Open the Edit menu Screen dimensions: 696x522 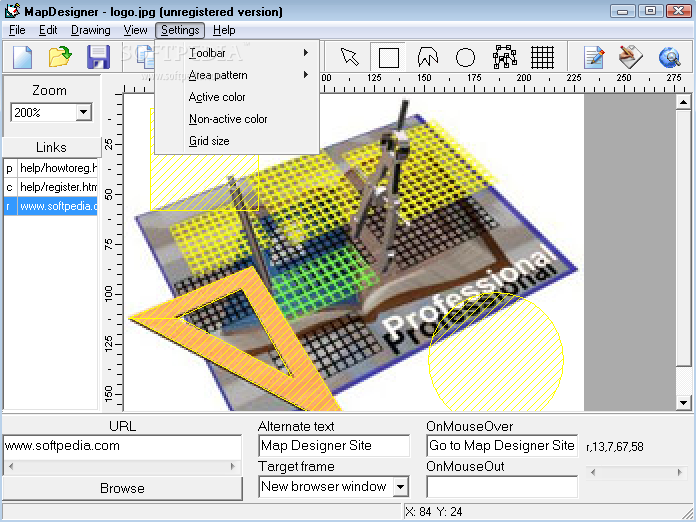click(x=48, y=30)
